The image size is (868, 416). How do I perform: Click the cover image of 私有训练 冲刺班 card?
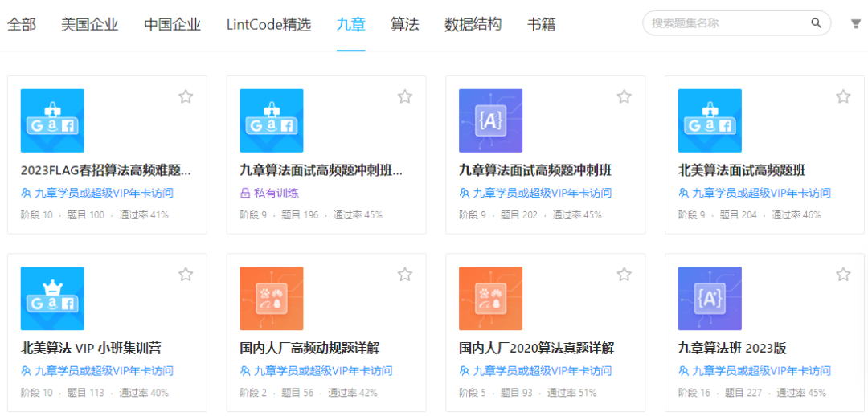pyautogui.click(x=272, y=120)
